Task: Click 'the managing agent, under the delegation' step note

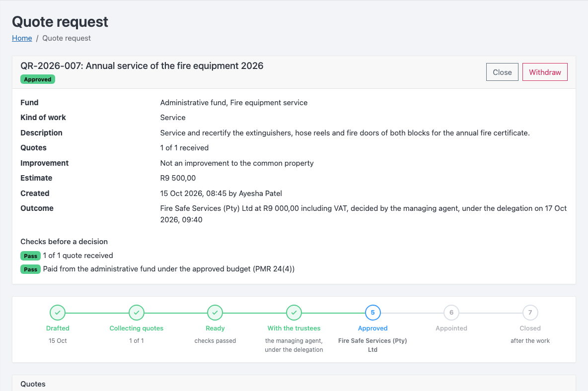Action: pos(294,345)
